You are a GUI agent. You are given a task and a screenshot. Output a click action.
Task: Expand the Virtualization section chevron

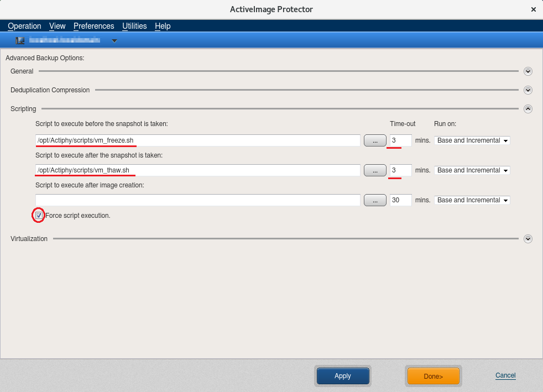[528, 239]
